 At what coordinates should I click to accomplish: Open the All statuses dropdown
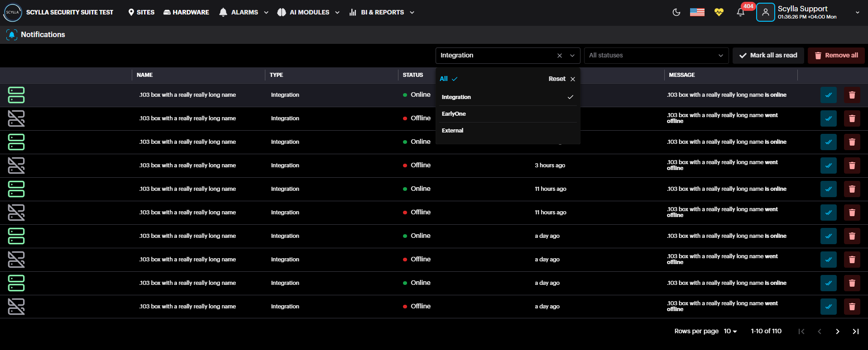(656, 56)
